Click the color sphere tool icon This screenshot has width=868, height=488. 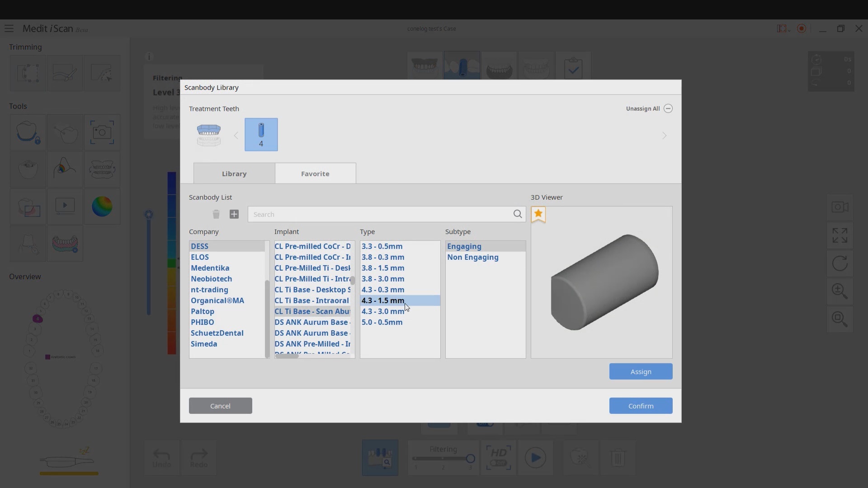click(102, 206)
